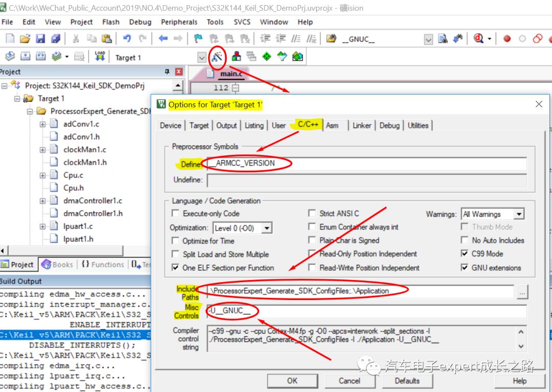Click the Defaults button
552x392 pixels.
[407, 381]
